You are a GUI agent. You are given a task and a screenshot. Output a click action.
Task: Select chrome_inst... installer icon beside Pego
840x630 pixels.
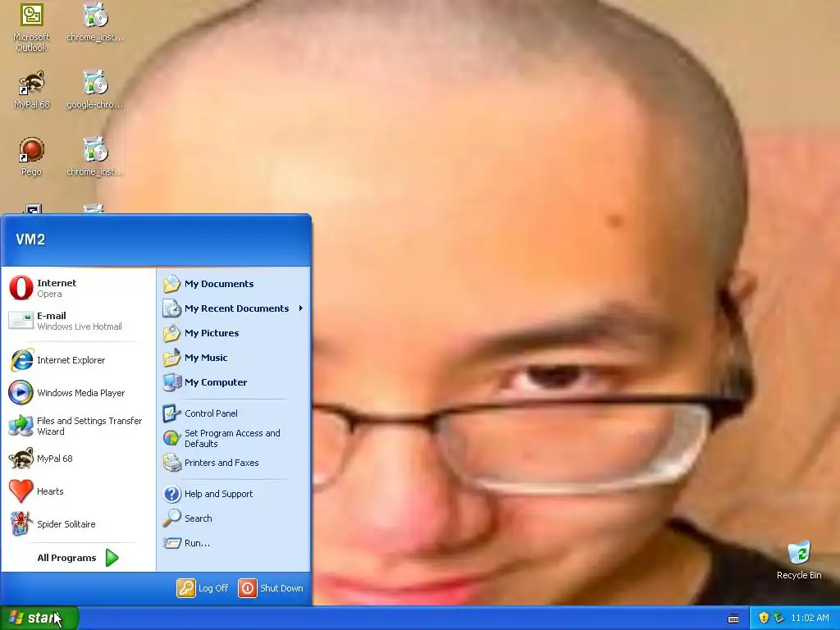tap(95, 157)
